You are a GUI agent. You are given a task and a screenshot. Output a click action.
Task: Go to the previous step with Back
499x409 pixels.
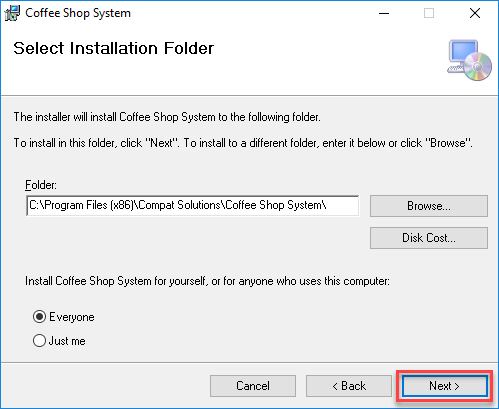click(349, 386)
